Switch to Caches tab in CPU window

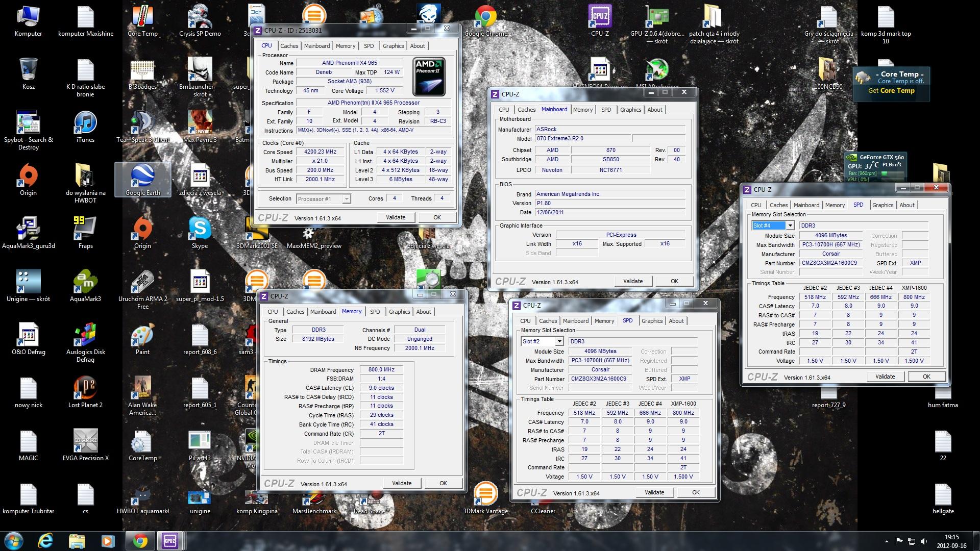coord(289,46)
